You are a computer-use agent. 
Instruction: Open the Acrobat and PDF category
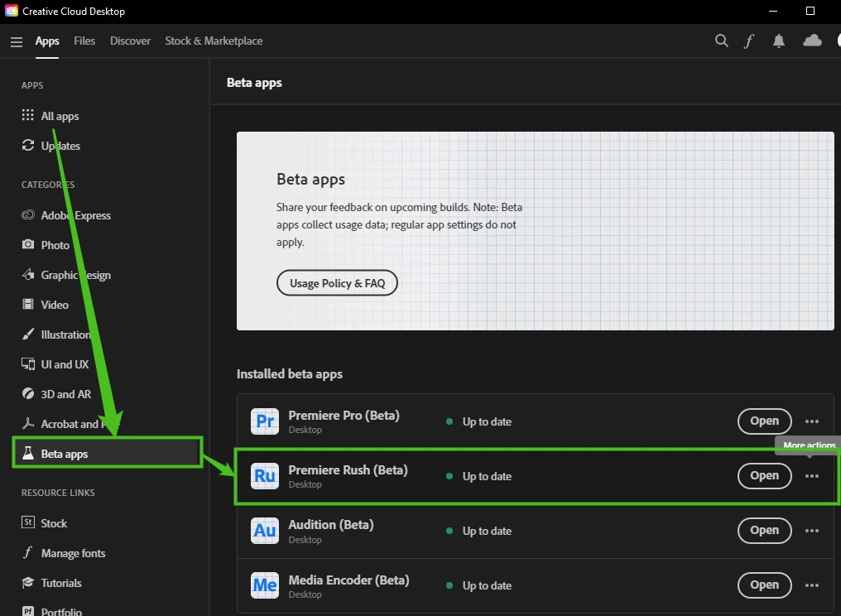click(x=70, y=424)
